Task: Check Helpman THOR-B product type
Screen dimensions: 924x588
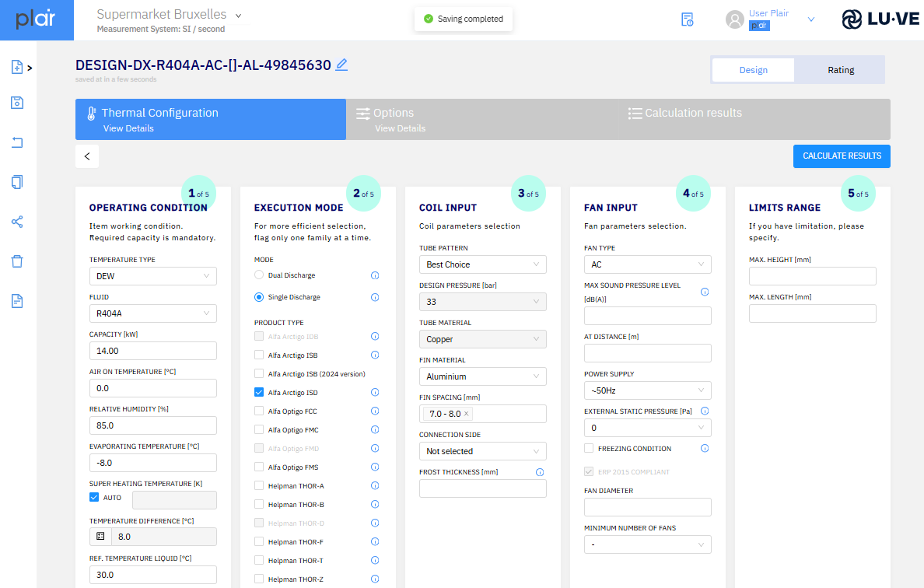Action: click(259, 504)
